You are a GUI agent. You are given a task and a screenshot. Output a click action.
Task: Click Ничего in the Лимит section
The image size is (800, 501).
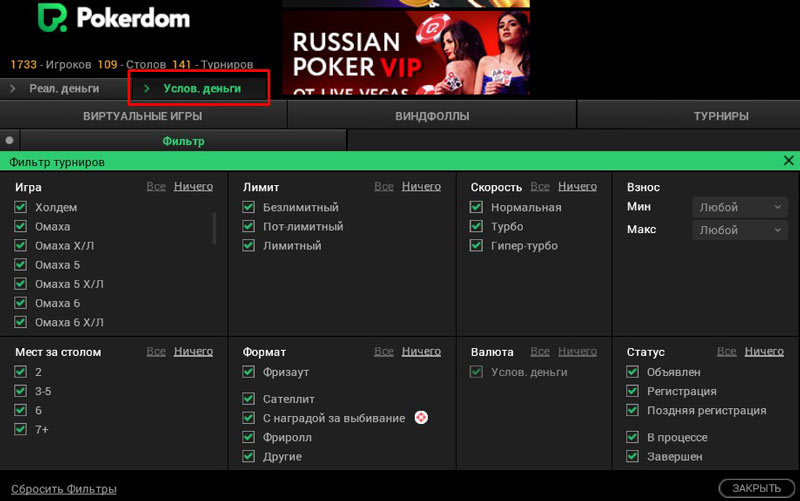[x=421, y=186]
